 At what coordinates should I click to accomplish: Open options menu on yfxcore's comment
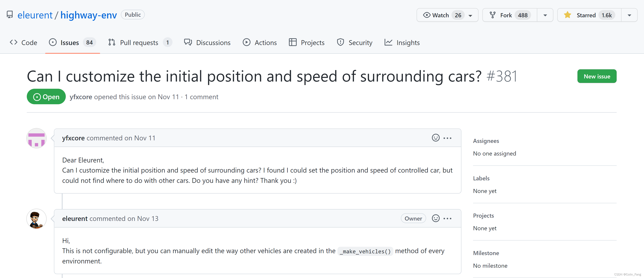click(447, 138)
